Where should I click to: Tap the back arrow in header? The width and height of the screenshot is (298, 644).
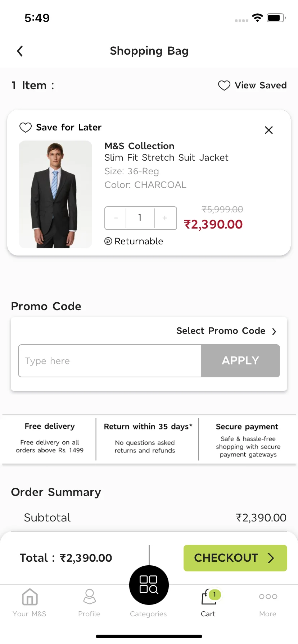pyautogui.click(x=20, y=51)
